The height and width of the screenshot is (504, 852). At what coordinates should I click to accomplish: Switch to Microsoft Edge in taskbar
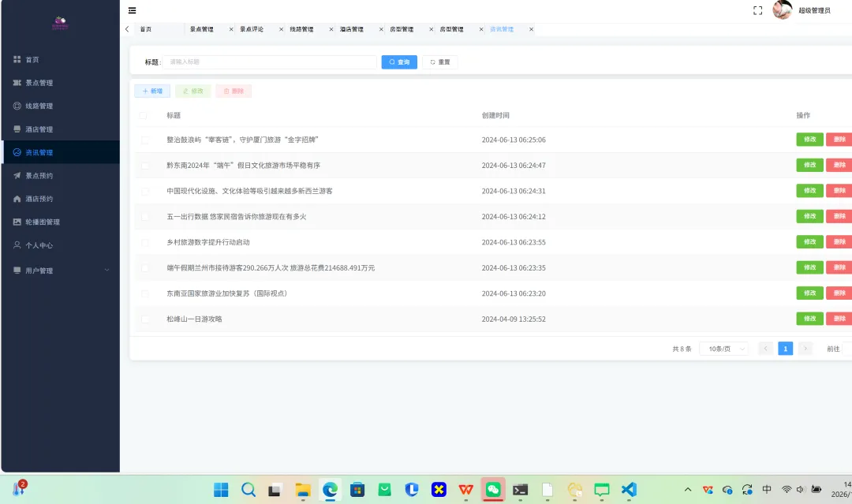coord(330,490)
